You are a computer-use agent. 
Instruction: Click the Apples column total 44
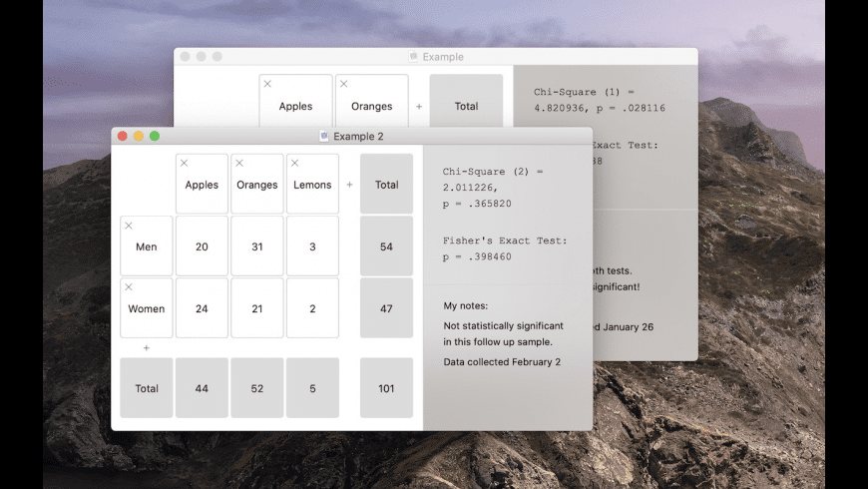point(202,388)
